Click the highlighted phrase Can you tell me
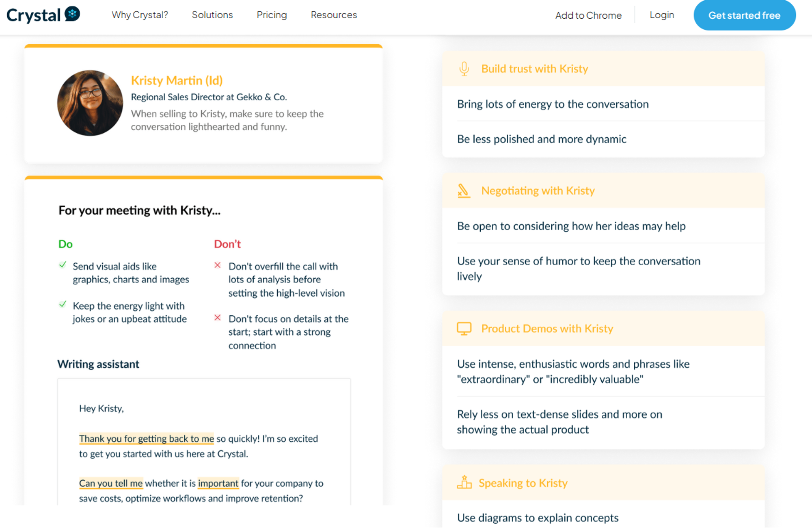This screenshot has height=529, width=812. click(x=111, y=483)
